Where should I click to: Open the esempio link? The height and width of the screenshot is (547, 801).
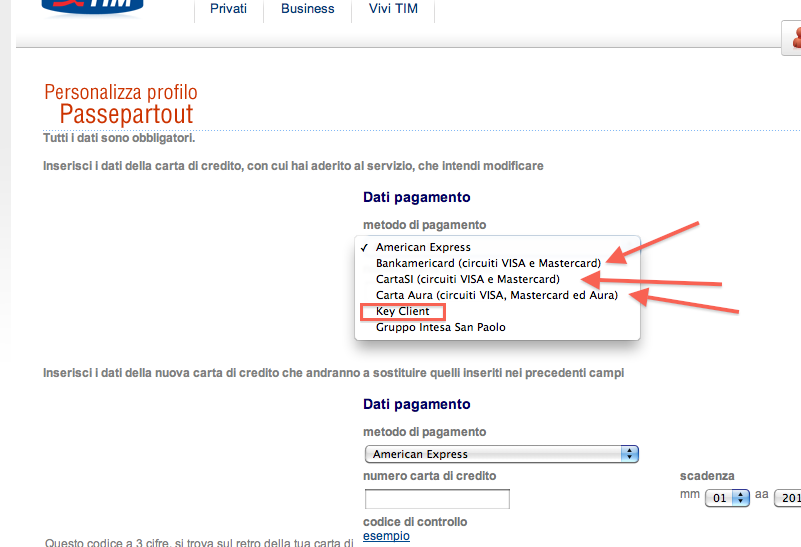pos(386,536)
